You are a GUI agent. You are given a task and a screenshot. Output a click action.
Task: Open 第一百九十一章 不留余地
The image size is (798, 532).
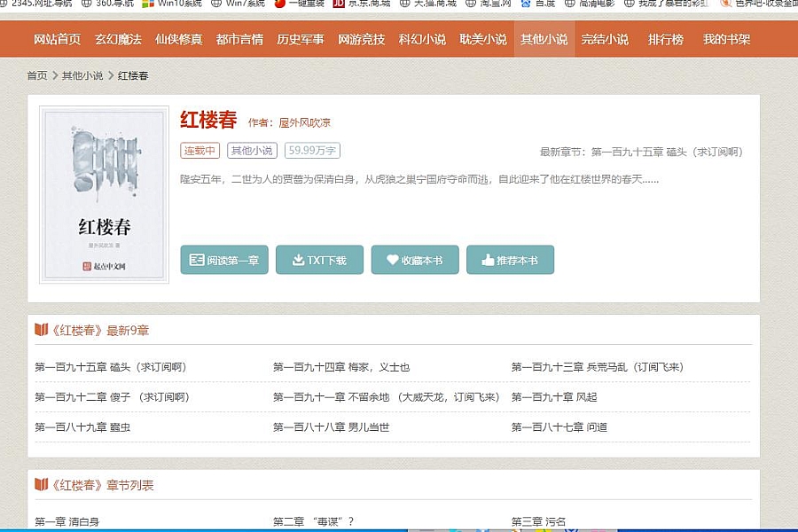(x=387, y=397)
